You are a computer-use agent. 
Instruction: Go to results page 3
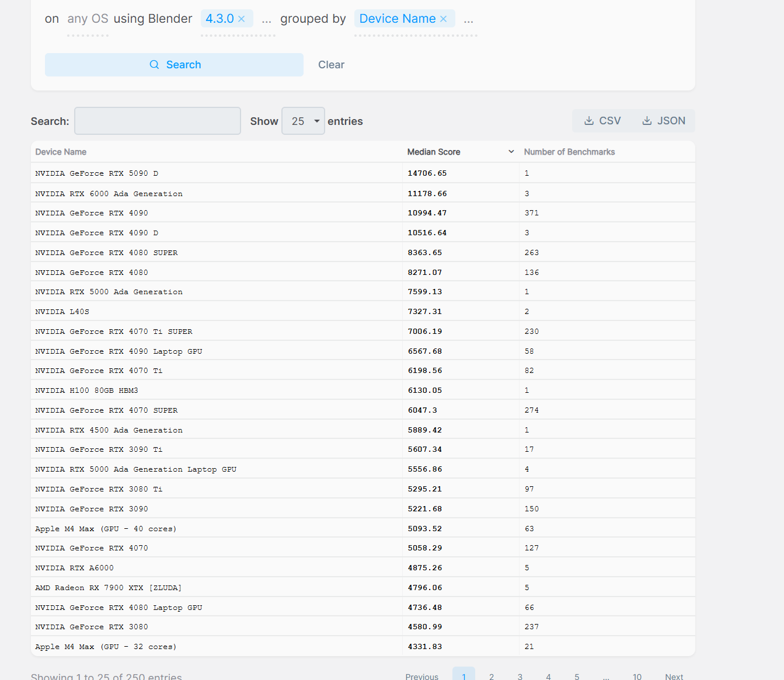click(520, 676)
